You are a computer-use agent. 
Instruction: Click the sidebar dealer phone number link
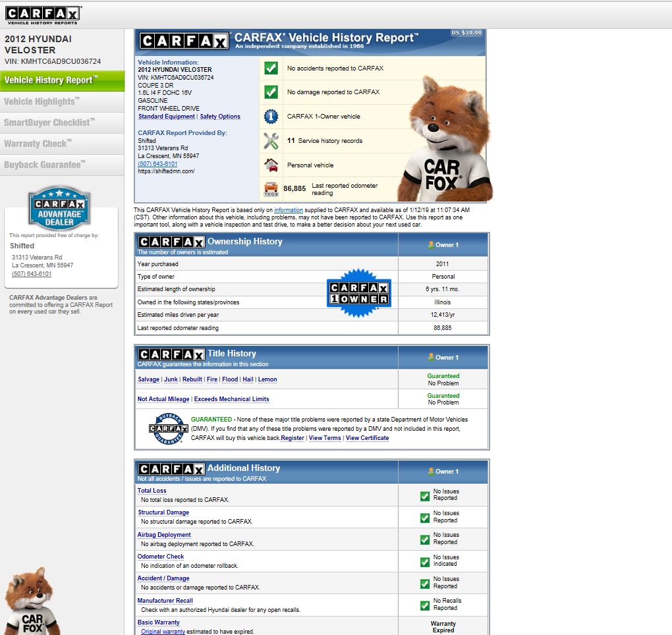pos(32,274)
